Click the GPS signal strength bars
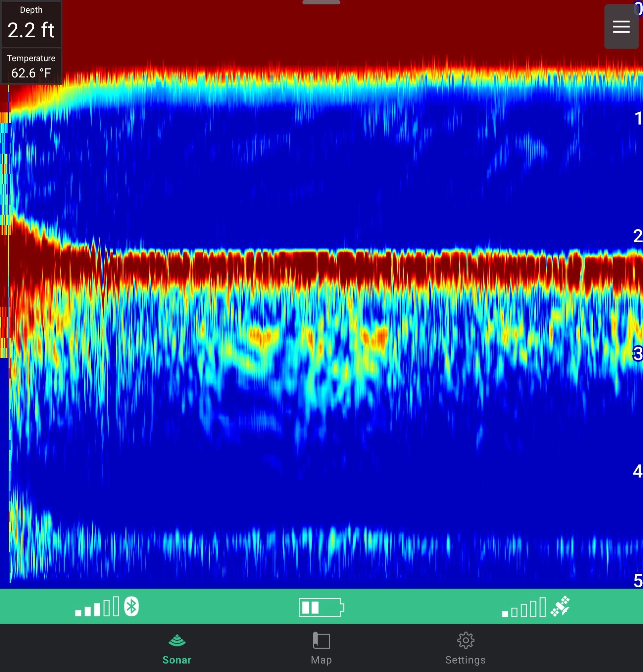The image size is (643, 672). 523,608
